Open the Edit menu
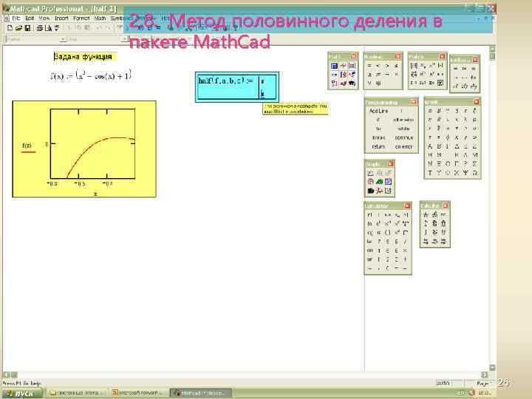This screenshot has width=532, height=399. [30, 18]
